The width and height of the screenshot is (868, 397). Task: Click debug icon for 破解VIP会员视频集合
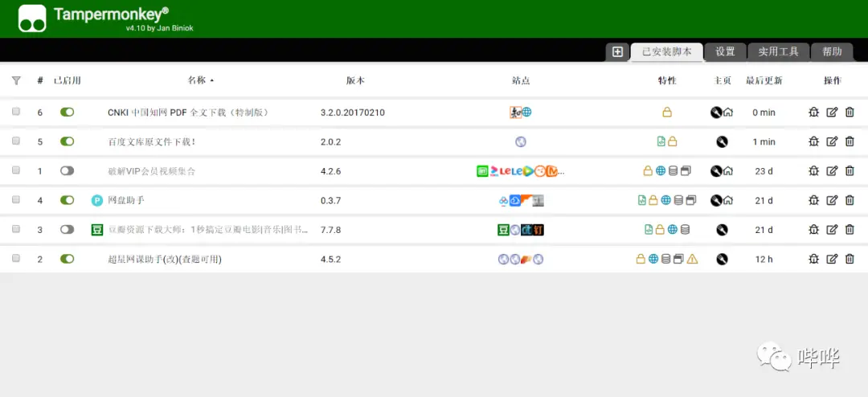(813, 171)
